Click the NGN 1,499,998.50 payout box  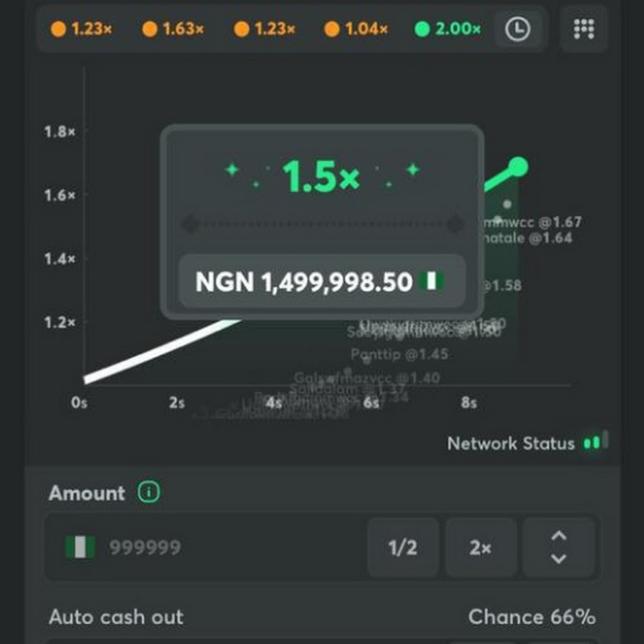[322, 281]
